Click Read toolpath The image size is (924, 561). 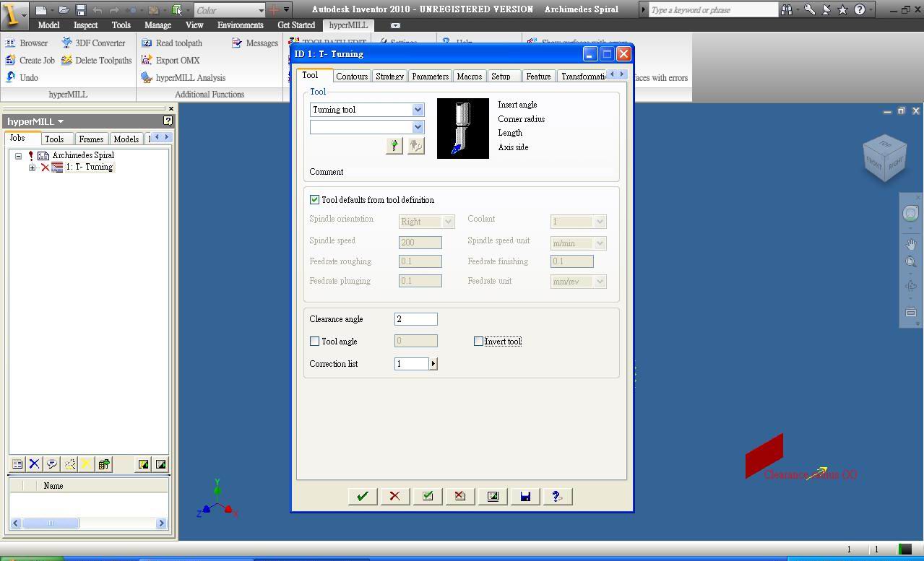click(172, 43)
